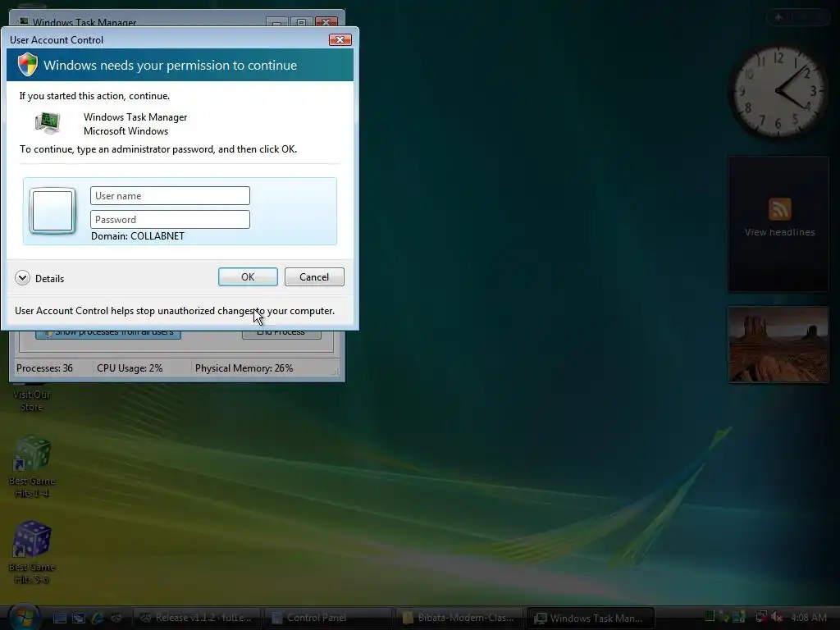
Task: Click the 4:08 AM taskbar clock
Action: [x=808, y=617]
